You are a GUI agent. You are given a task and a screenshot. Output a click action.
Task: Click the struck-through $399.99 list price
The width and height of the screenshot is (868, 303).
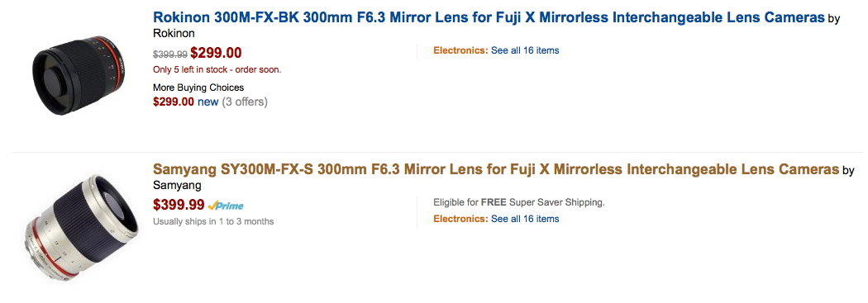[170, 54]
